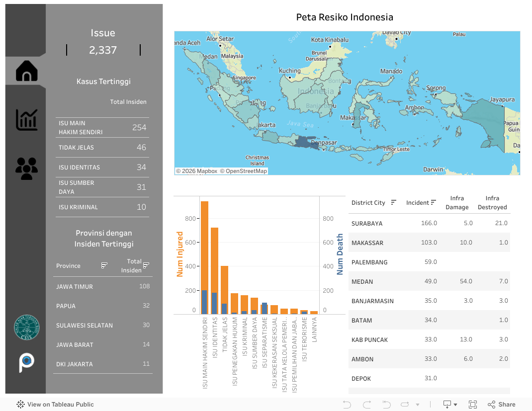This screenshot has width=532, height=411.
Task: Select ISU IDENTITAS case row
Action: tap(102, 167)
